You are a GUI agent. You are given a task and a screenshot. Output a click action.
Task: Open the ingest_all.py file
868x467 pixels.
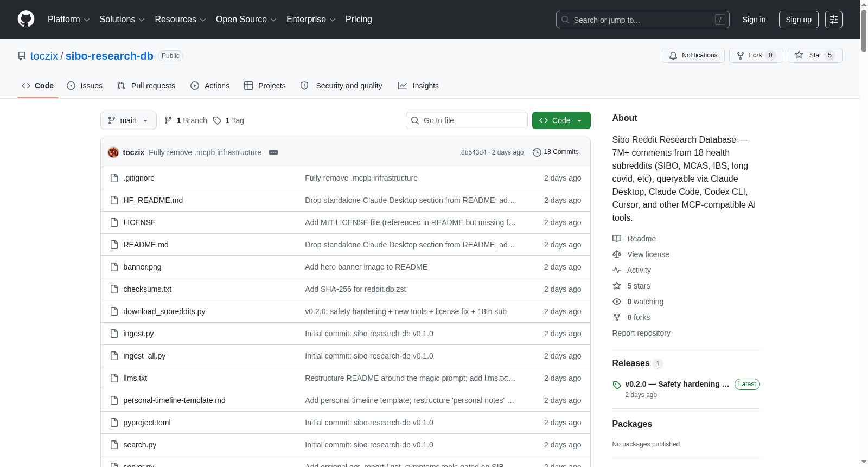pyautogui.click(x=144, y=356)
